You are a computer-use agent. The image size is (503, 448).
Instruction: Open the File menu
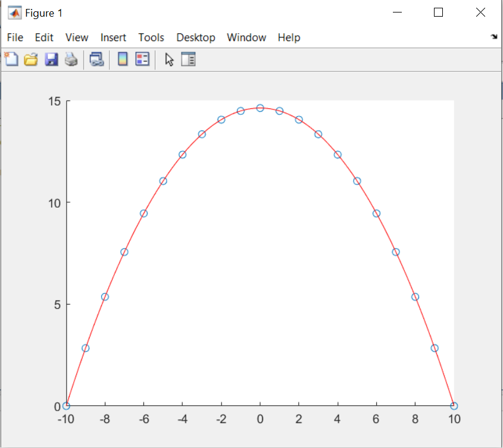coord(15,37)
